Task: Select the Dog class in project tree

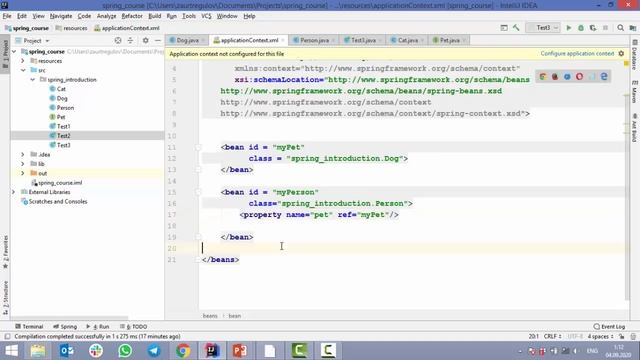Action: pos(62,98)
